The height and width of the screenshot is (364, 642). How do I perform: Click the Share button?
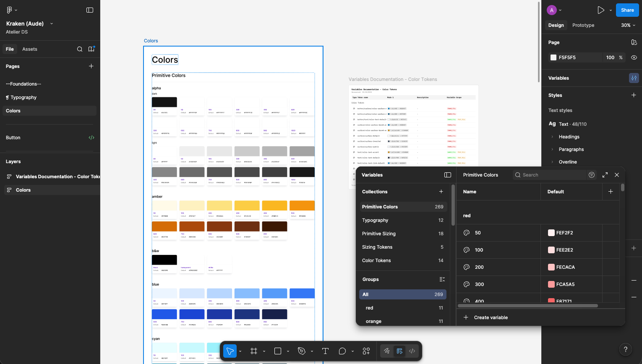tap(627, 10)
